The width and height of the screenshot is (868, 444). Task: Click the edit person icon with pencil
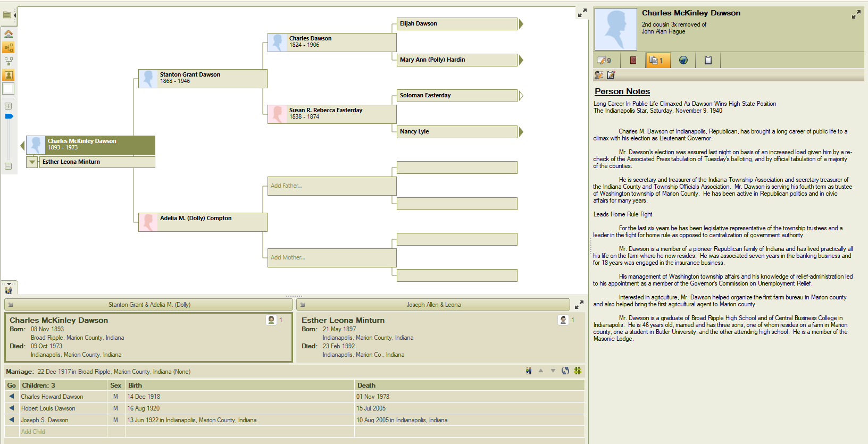coord(611,75)
